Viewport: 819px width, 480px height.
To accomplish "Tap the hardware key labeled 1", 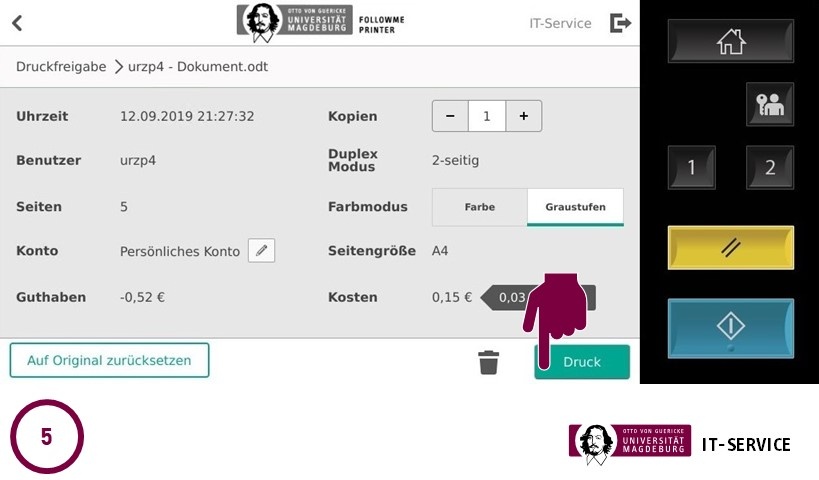I will 692,167.
